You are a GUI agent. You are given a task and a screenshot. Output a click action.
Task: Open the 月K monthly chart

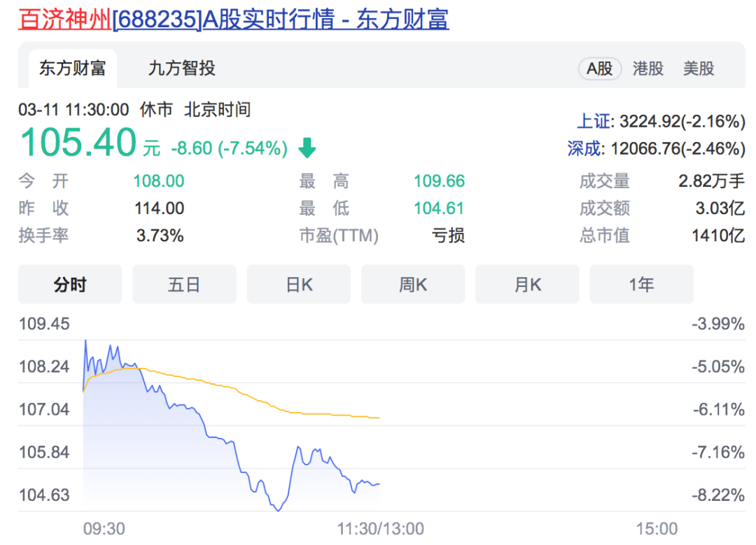527,284
